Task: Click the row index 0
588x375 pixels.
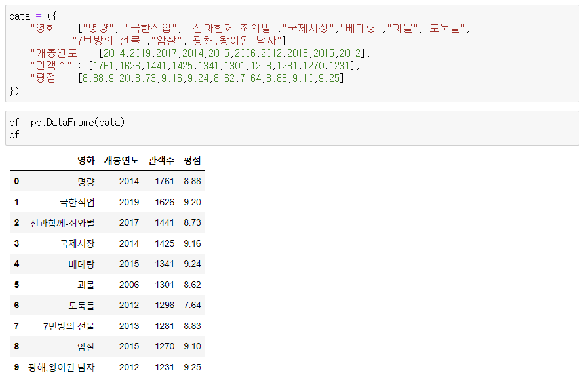Action: point(16,181)
